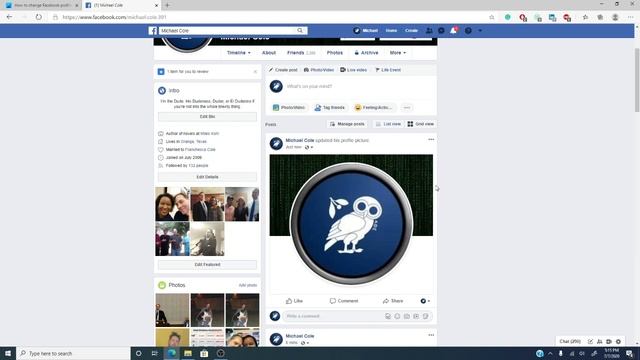Dismiss the item for you to review notice
The width and height of the screenshot is (640, 360).
coord(256,71)
